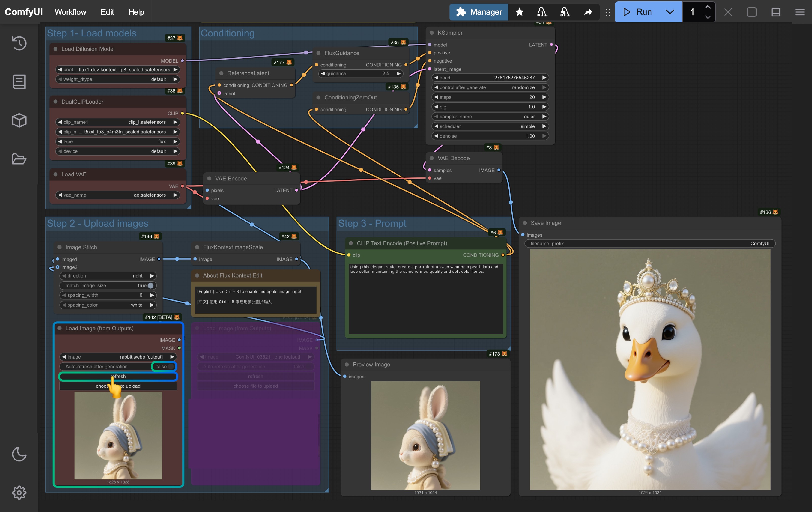Change Image Stitch direction selector

(x=108, y=275)
